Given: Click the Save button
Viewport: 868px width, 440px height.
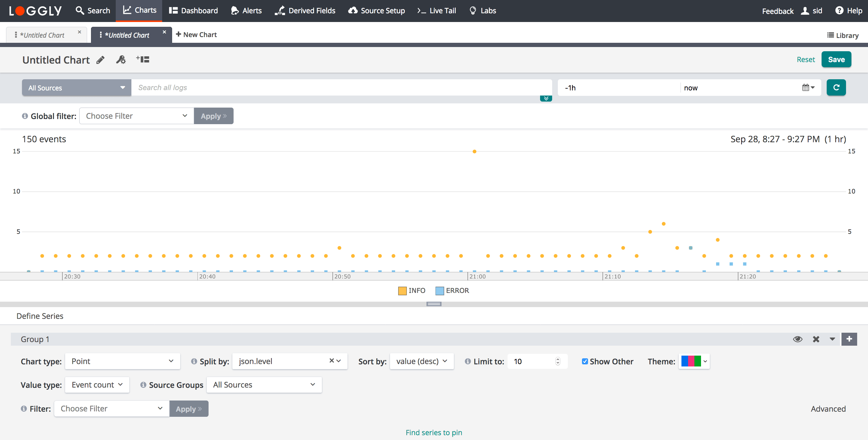Looking at the screenshot, I should 836,60.
